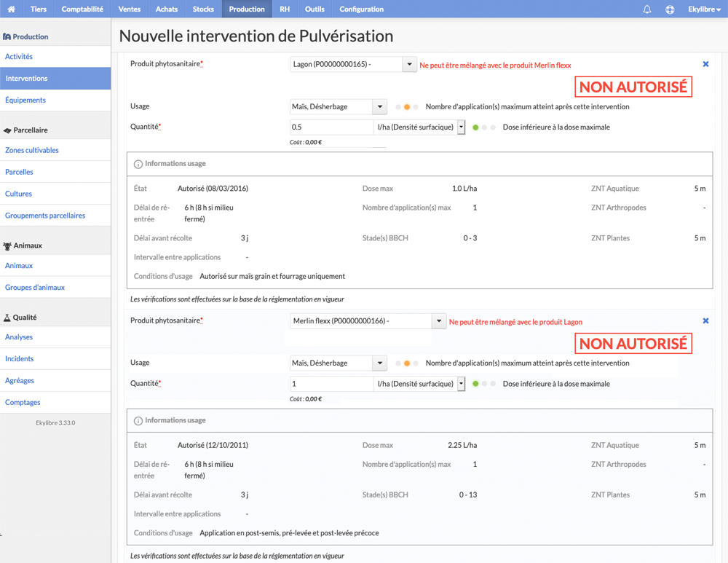Screen dimensions: 728x563
Task: Open notifications bell icon
Action: point(646,9)
